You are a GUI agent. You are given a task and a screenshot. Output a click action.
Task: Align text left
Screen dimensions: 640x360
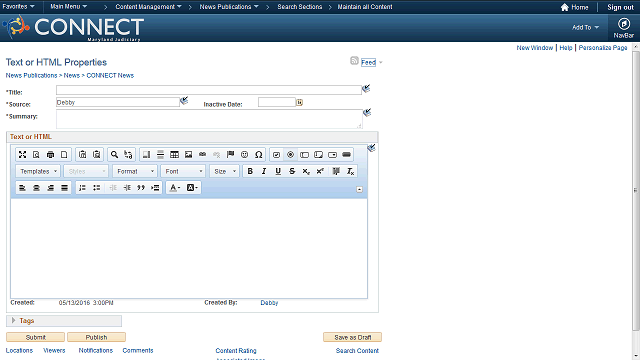point(22,188)
